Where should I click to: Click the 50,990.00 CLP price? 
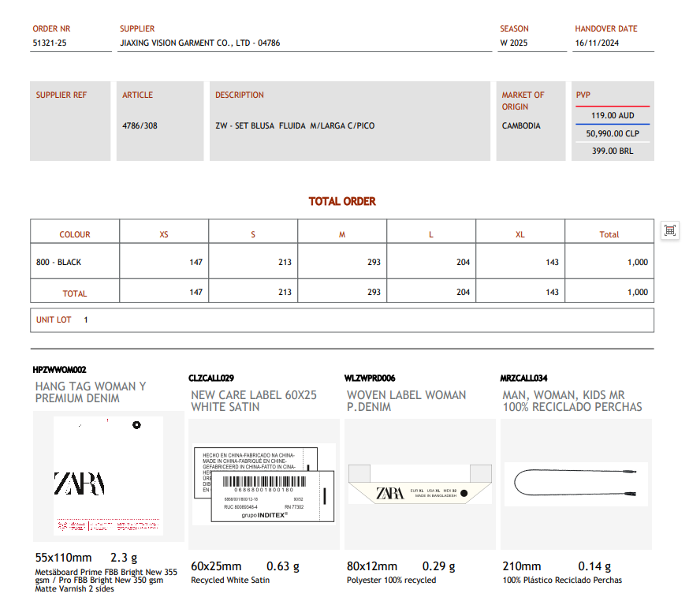[613, 133]
